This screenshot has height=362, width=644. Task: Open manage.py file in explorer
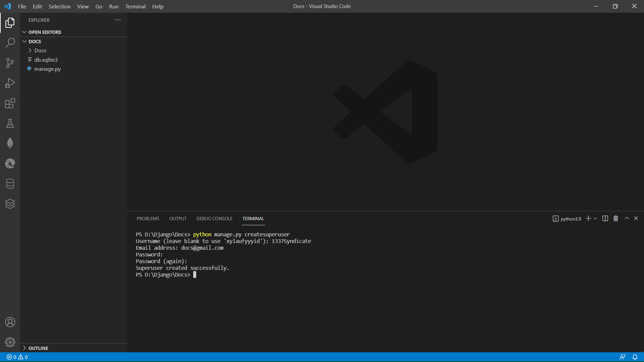pos(47,69)
